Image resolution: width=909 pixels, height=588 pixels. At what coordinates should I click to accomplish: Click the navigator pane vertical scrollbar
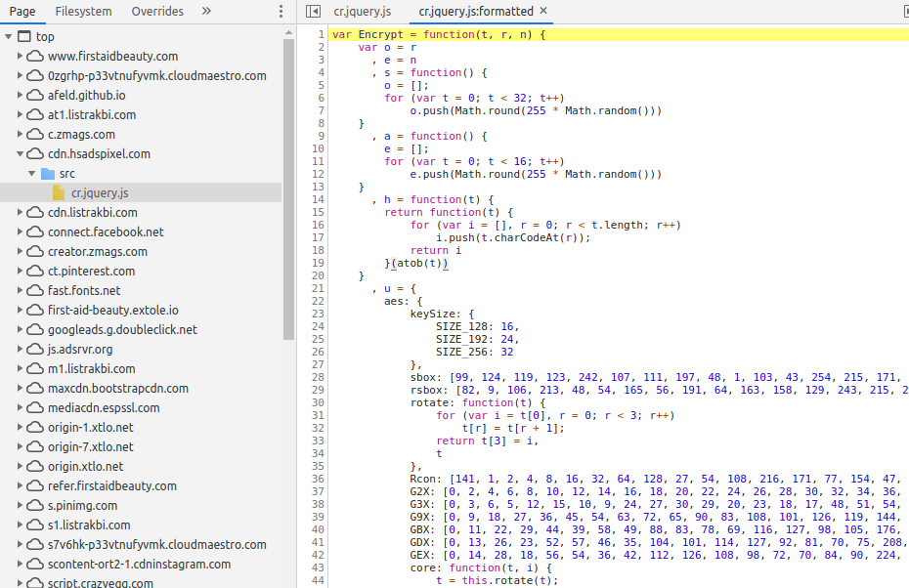click(289, 186)
